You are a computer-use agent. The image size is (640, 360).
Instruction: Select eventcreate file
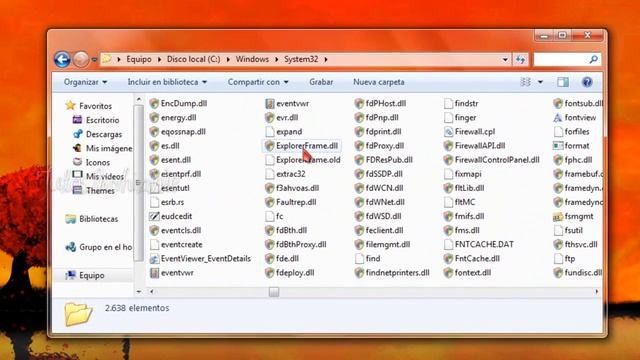[x=176, y=244]
